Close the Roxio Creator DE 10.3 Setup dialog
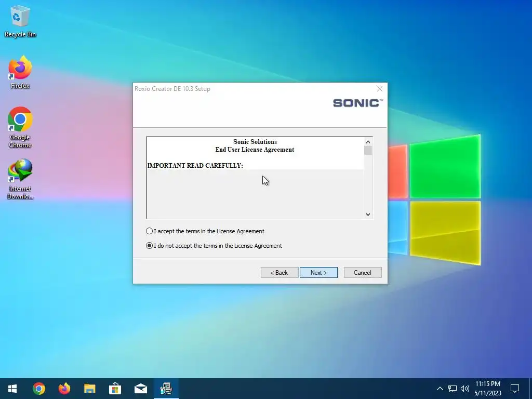Image resolution: width=532 pixels, height=399 pixels. [380, 89]
